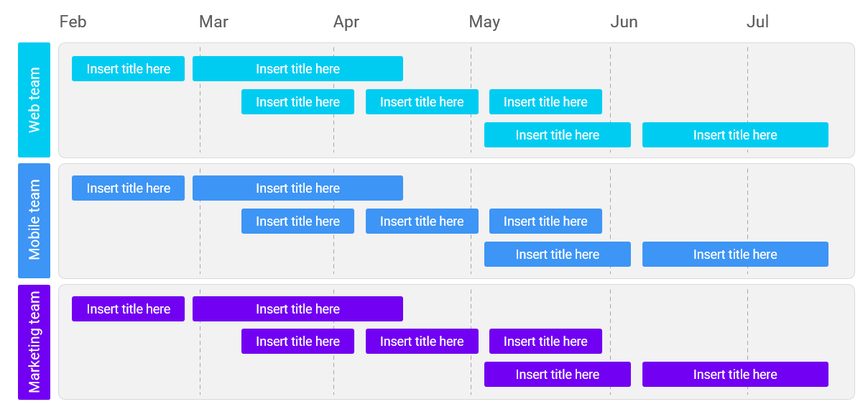Open the Marketing team bar crossing the Mar line
Image resolution: width=868 pixels, height=407 pixels.
297,309
